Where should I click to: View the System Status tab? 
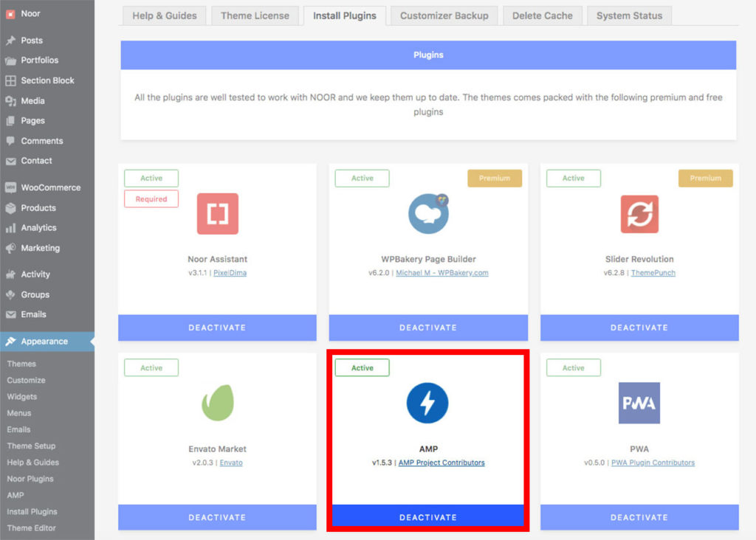pyautogui.click(x=629, y=15)
